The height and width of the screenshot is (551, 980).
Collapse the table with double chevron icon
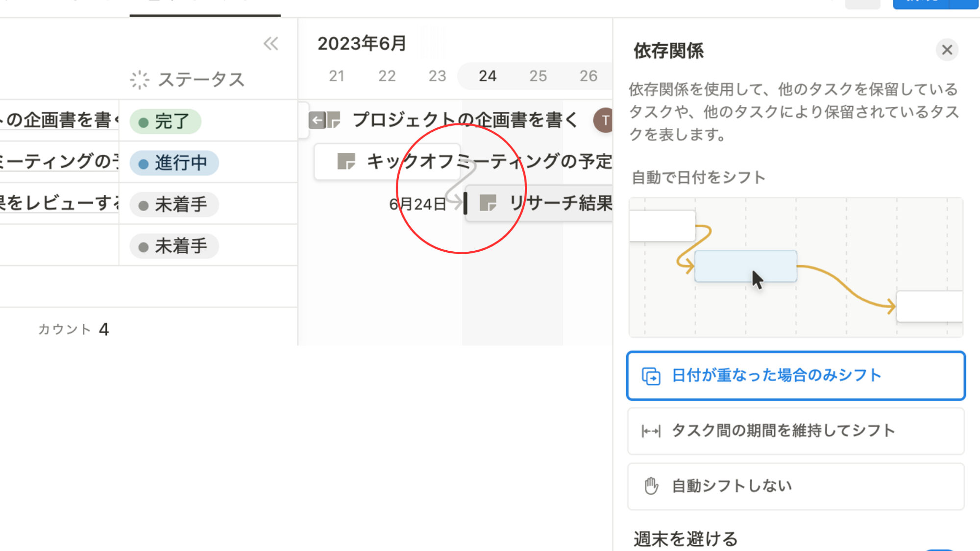270,44
